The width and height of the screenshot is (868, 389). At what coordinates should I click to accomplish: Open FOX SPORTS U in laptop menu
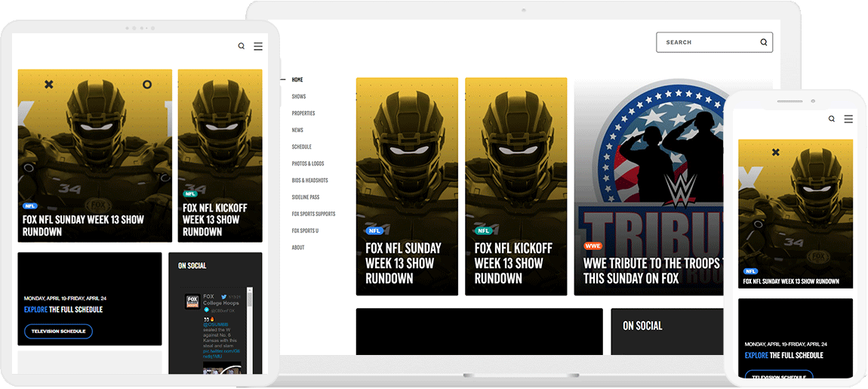[305, 230]
